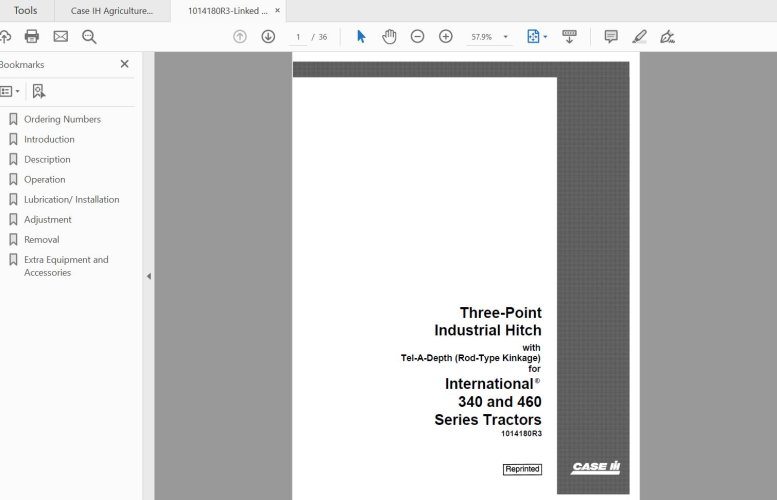Click the page number input field
This screenshot has height=500, width=777.
click(x=298, y=37)
